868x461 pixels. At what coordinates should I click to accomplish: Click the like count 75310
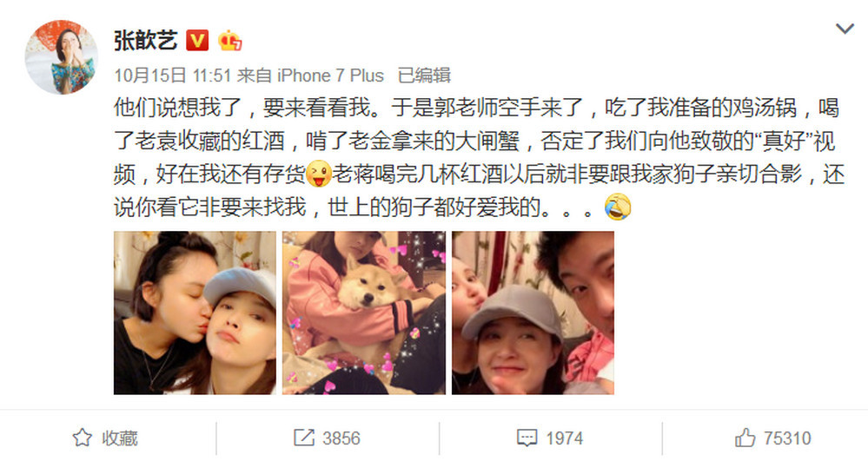787,438
